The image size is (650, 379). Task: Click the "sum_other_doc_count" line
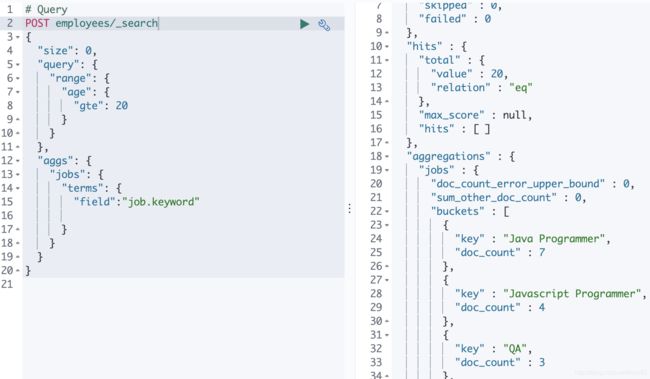click(x=509, y=198)
